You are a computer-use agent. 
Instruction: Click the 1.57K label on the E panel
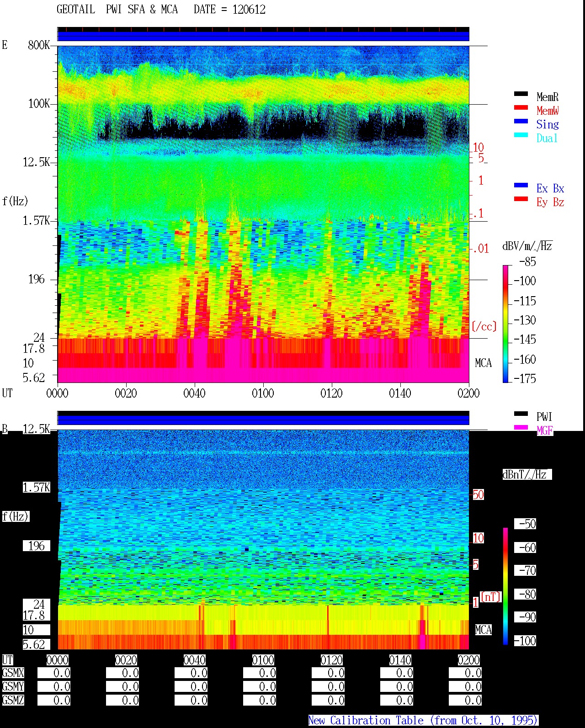(37, 221)
